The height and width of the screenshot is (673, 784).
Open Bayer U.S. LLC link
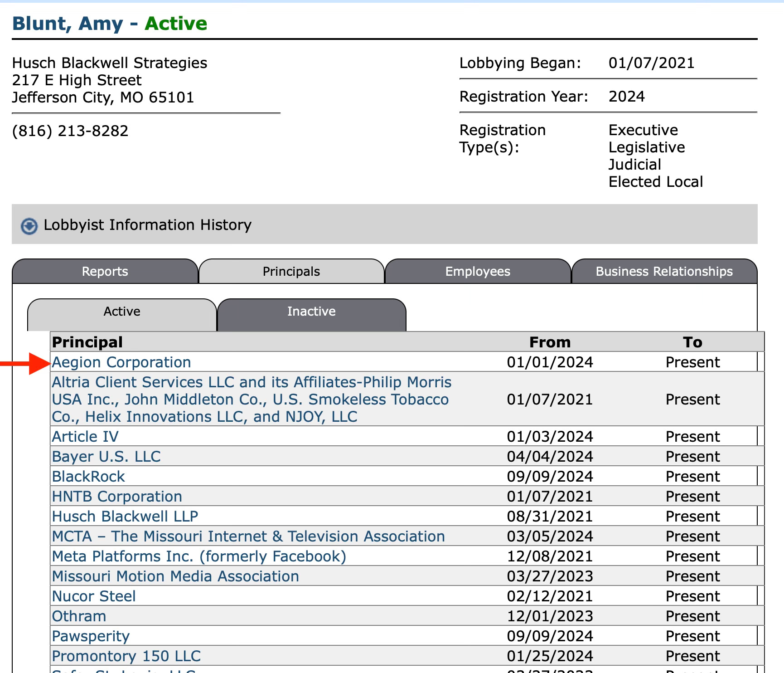coord(106,457)
